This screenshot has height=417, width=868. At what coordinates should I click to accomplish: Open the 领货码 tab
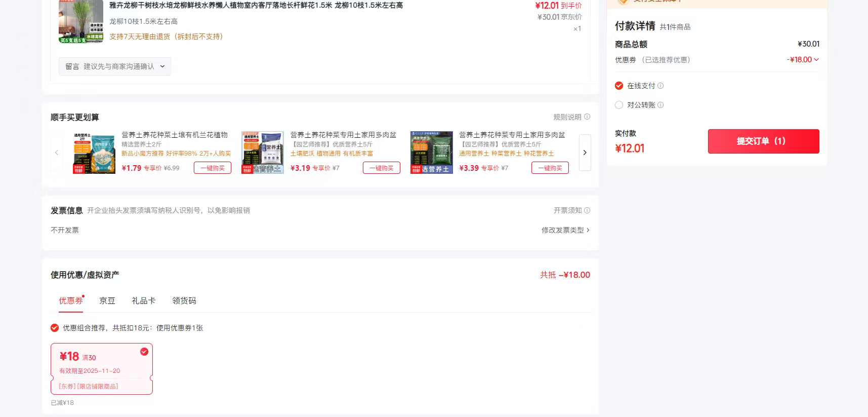click(x=184, y=301)
